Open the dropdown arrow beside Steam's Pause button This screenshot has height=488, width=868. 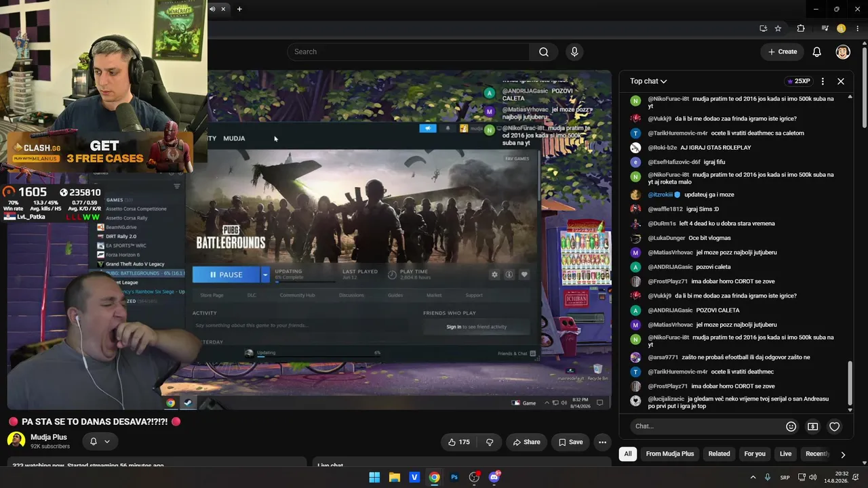(x=265, y=274)
